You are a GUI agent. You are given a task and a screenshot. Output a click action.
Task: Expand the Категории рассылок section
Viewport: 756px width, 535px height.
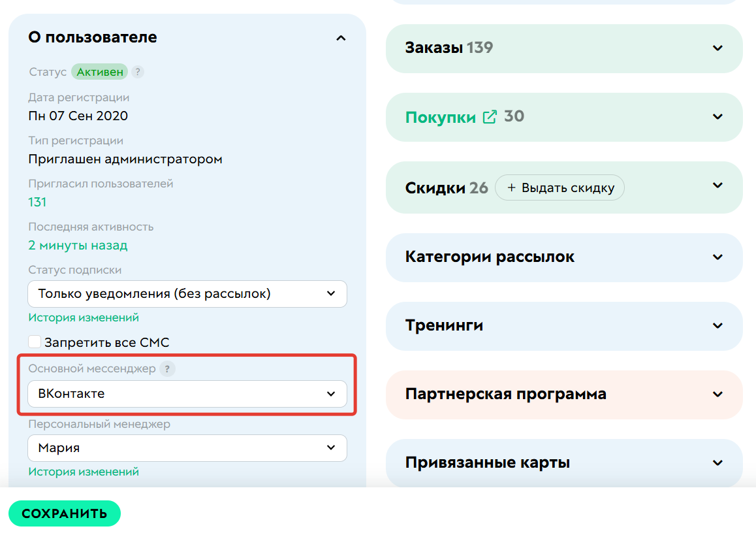point(717,257)
